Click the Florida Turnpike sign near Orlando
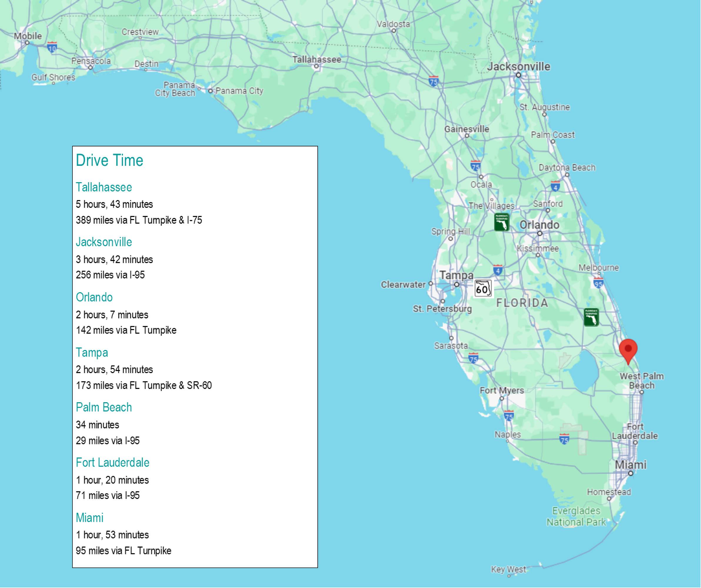Viewport: 701px width, 588px height. [501, 222]
